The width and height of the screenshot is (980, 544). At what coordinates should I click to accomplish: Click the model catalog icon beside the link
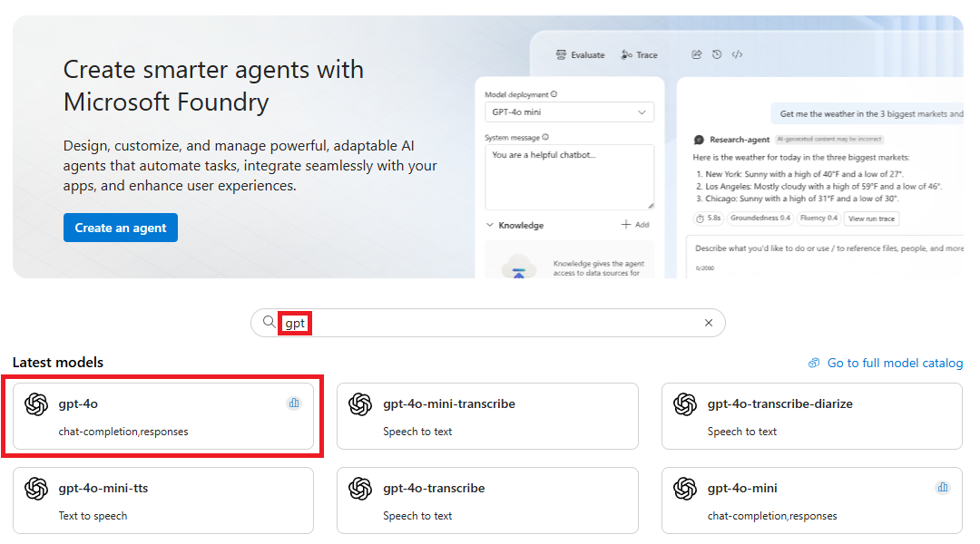point(814,363)
